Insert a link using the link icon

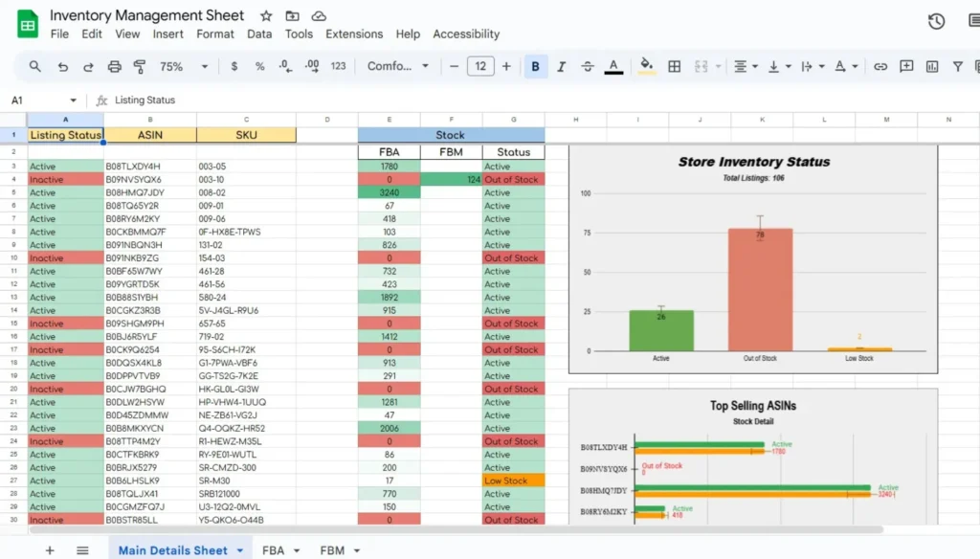point(880,67)
